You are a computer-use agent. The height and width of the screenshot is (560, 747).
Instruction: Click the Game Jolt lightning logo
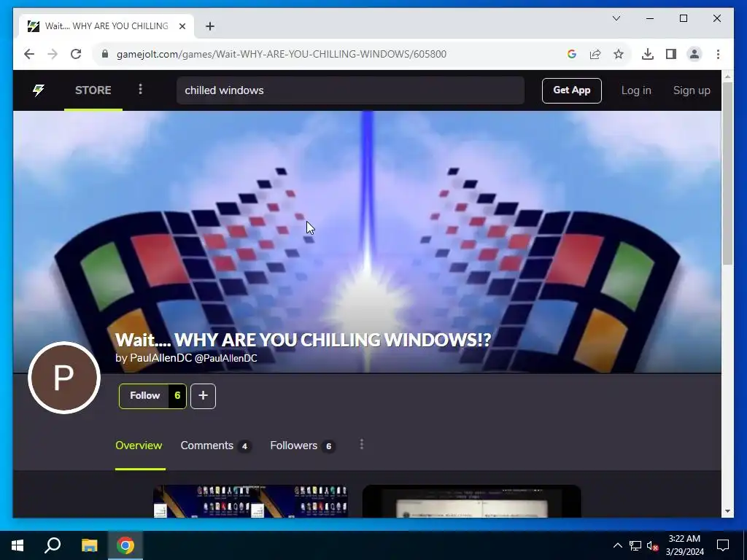39,90
